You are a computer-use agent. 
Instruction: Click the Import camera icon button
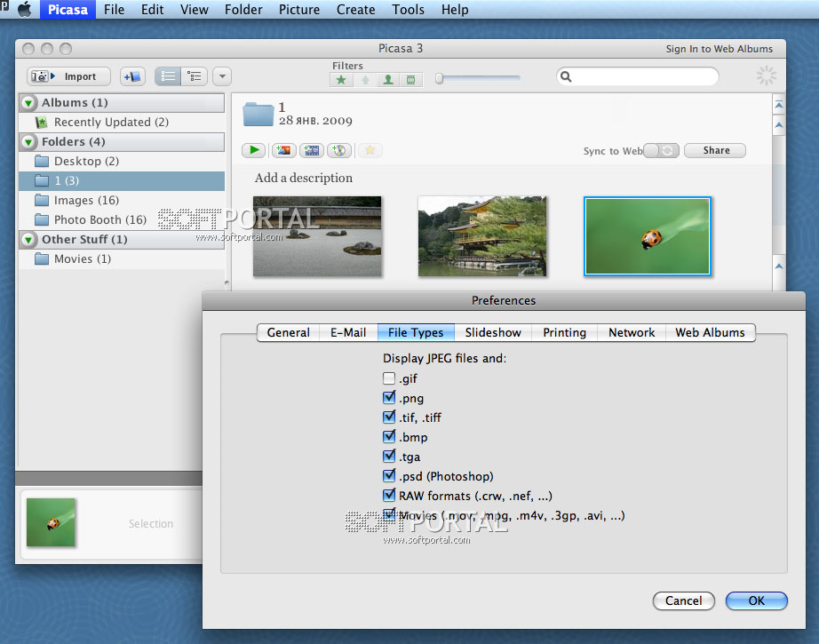click(68, 76)
